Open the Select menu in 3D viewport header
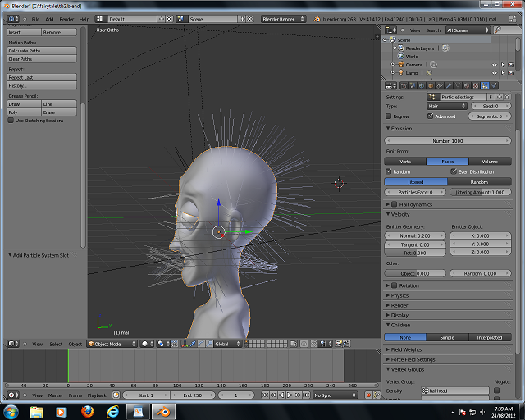Image resolution: width=525 pixels, height=420 pixels. (x=56, y=344)
